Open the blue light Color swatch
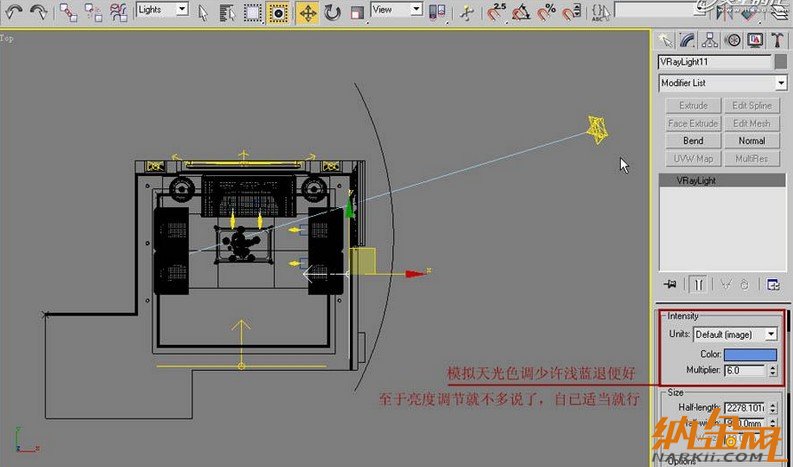 (751, 353)
